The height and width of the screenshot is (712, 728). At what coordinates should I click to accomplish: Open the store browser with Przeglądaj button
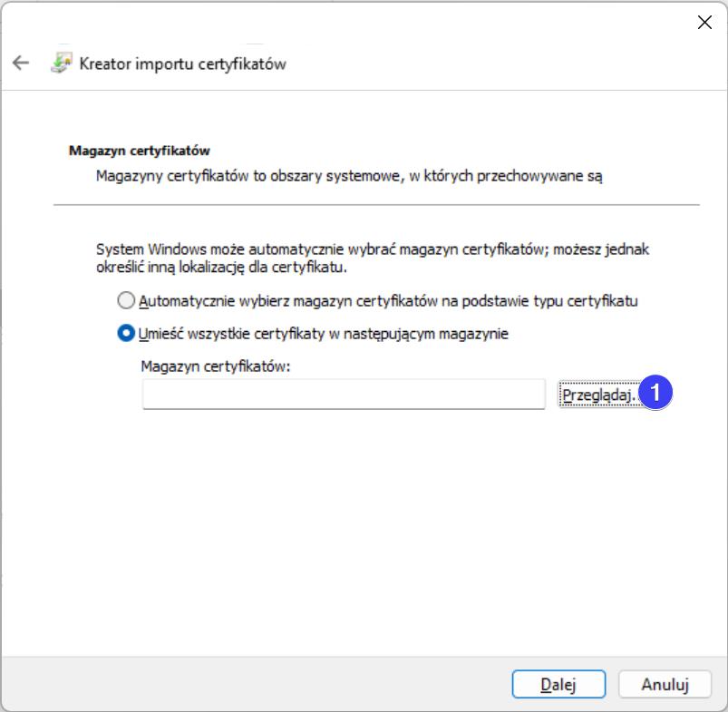[598, 395]
